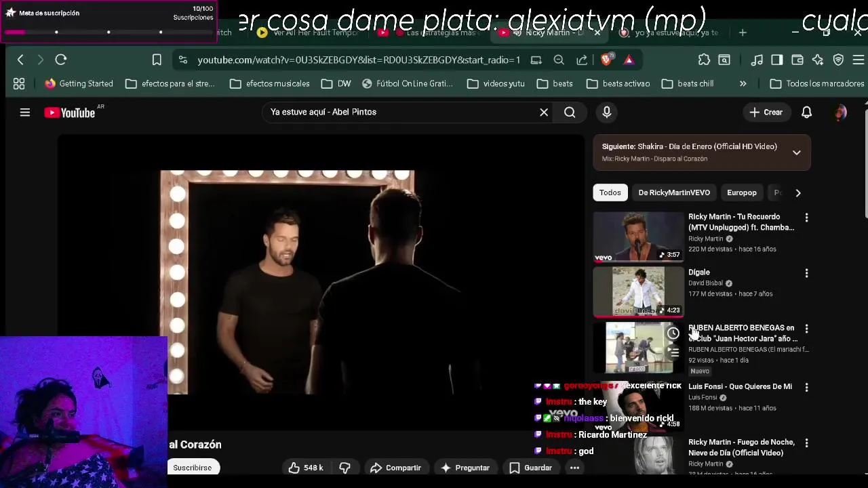Viewport: 868px width, 488px height.
Task: Open Fútbol OnLine bookmark
Action: pyautogui.click(x=408, y=83)
